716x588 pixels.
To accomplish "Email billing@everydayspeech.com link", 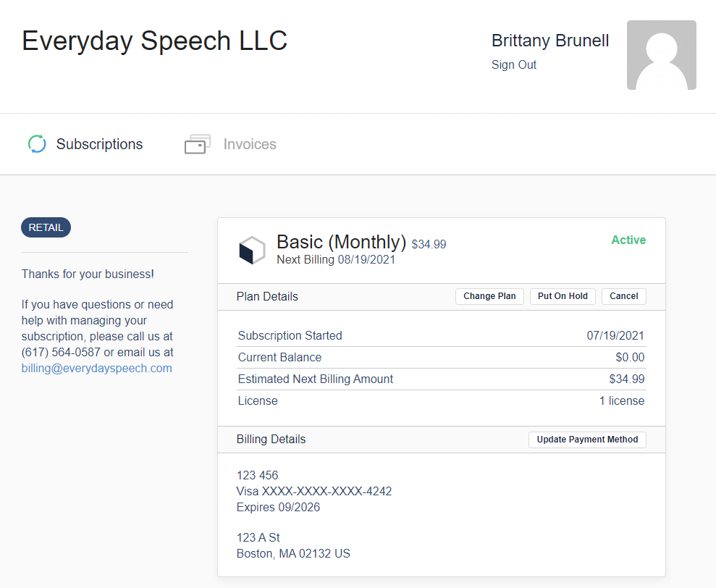I will (x=97, y=369).
